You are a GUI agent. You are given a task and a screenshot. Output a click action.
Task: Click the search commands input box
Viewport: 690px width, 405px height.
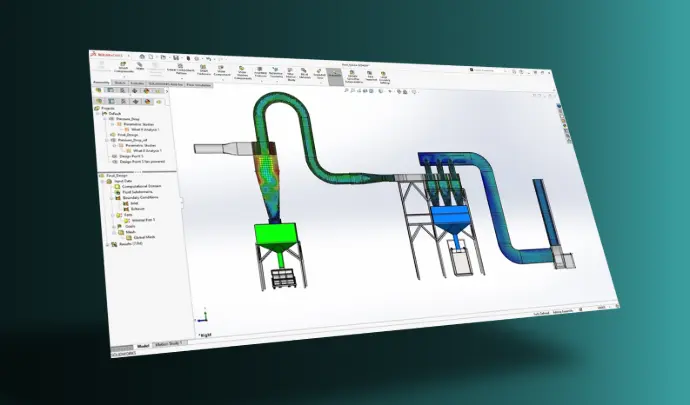[489, 70]
